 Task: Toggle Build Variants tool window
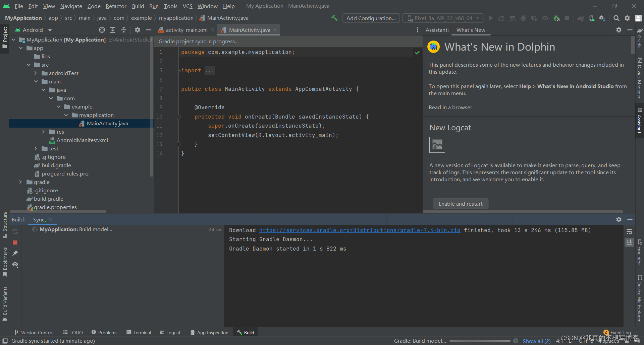5,304
